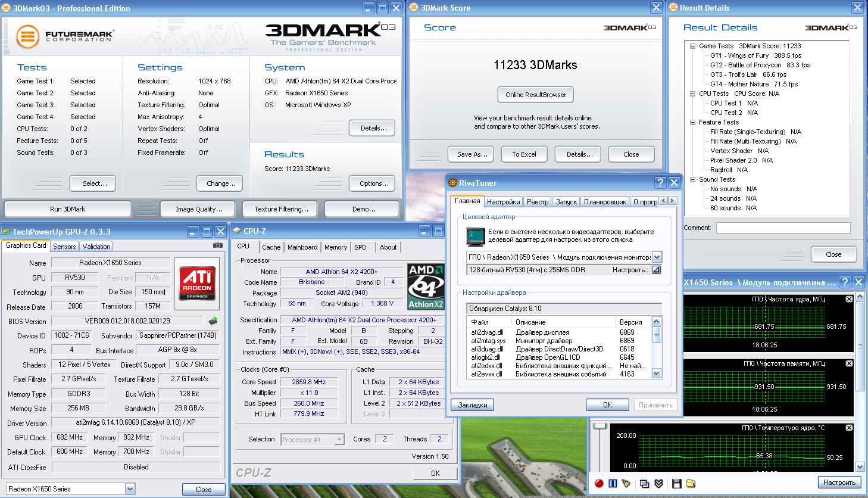Open the CPU-Z SPD tab

pyautogui.click(x=360, y=247)
